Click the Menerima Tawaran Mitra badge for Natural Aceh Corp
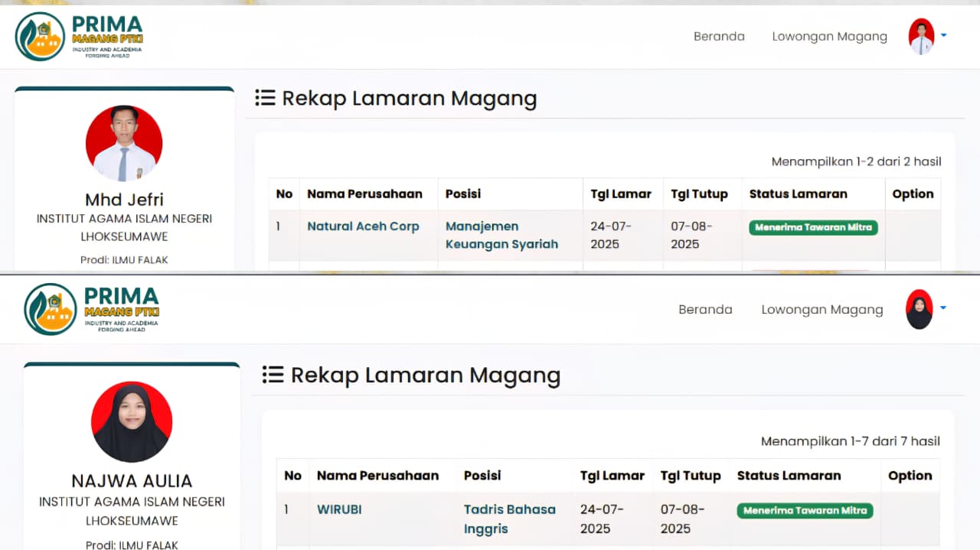980x550 pixels. pos(813,227)
